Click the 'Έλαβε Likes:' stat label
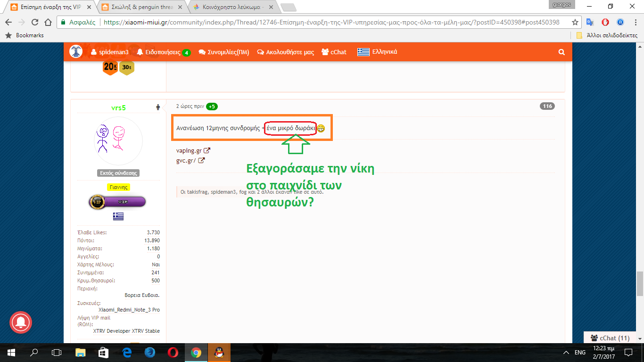This screenshot has width=644, height=362. coord(92,232)
